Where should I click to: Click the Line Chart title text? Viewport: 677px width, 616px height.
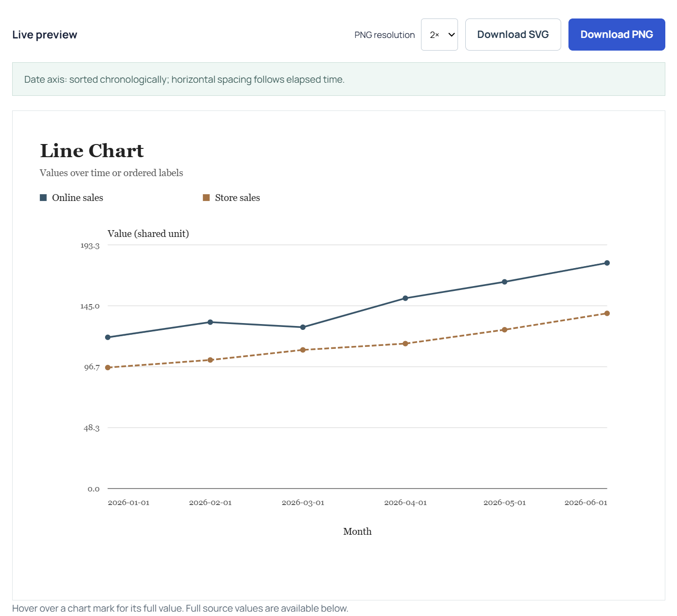[92, 151]
